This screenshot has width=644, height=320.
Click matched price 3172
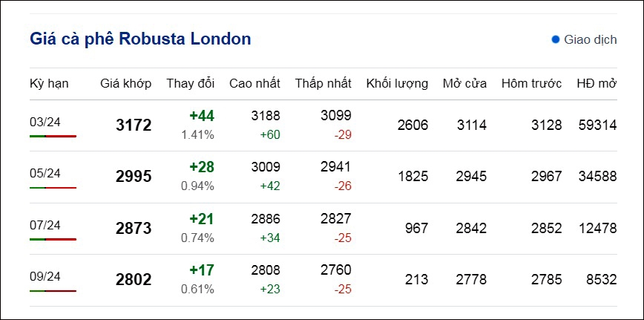tap(134, 125)
